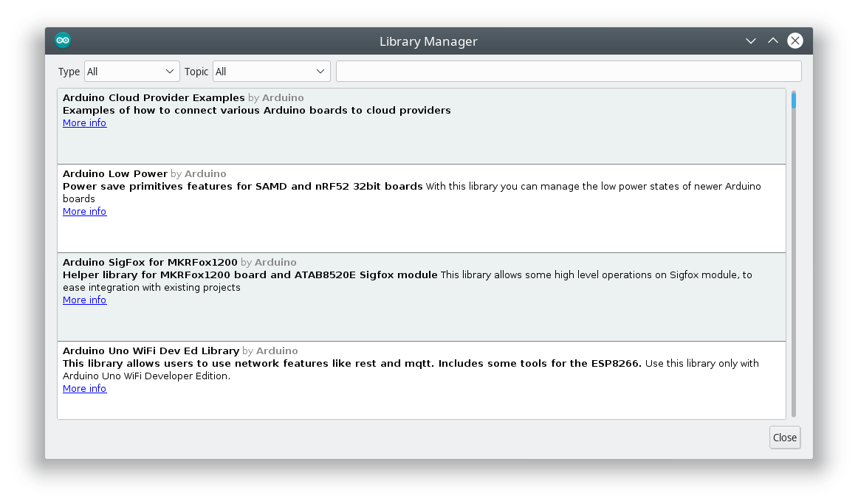Screen dimensions: 858x504
Task: Open the Topic filter dropdown
Action: 272,72
